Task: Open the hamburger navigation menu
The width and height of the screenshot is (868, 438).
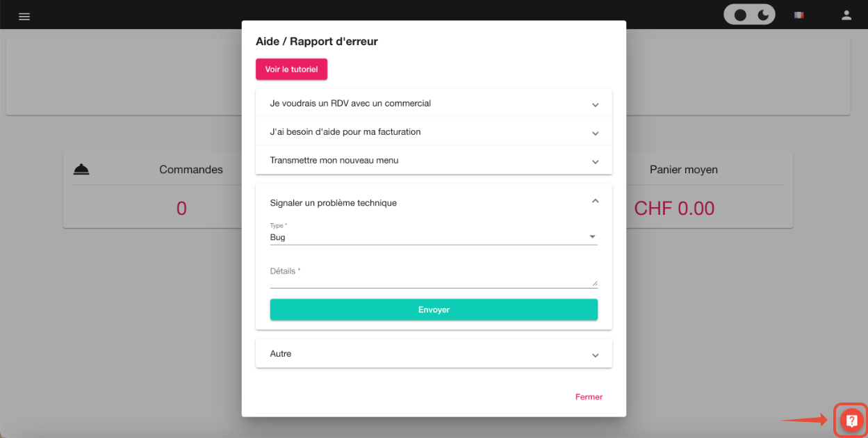Action: pyautogui.click(x=24, y=16)
